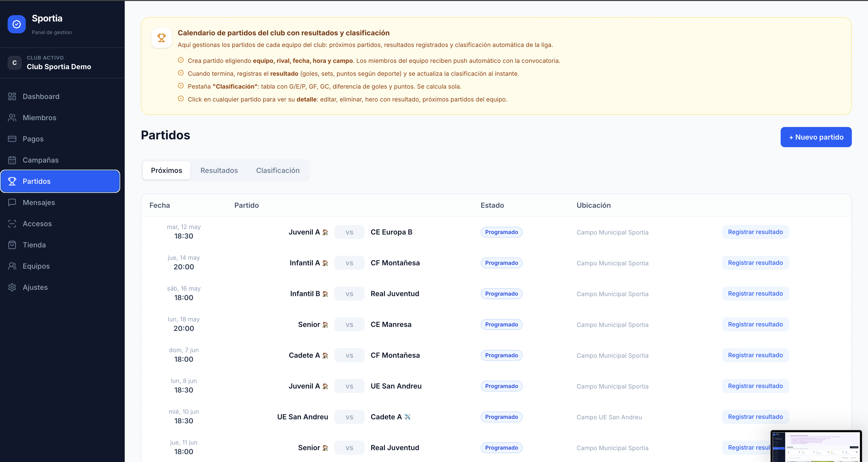The width and height of the screenshot is (868, 462).
Task: Click the Estado column header
Action: (x=492, y=205)
